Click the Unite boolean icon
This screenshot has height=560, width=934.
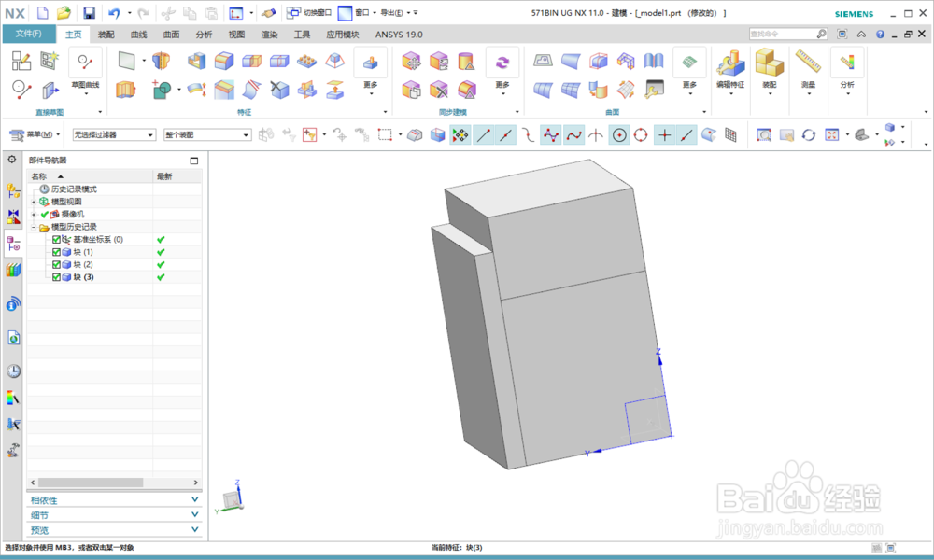[x=161, y=90]
